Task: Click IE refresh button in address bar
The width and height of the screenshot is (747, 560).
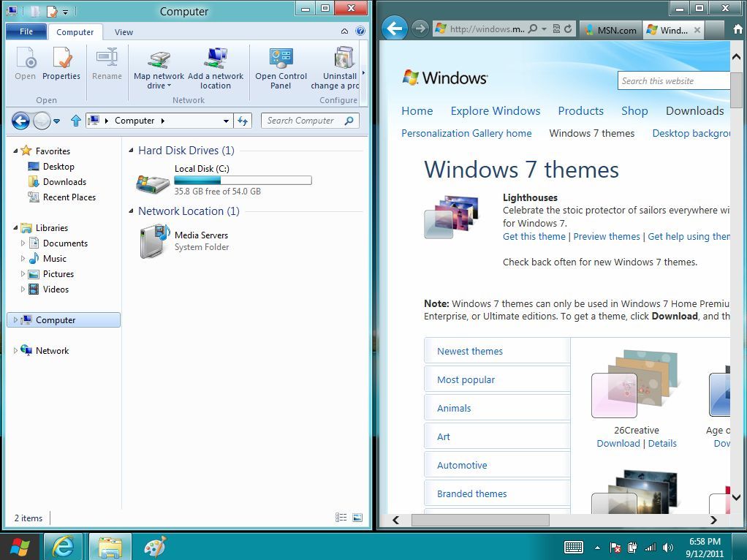Action: tap(568, 29)
